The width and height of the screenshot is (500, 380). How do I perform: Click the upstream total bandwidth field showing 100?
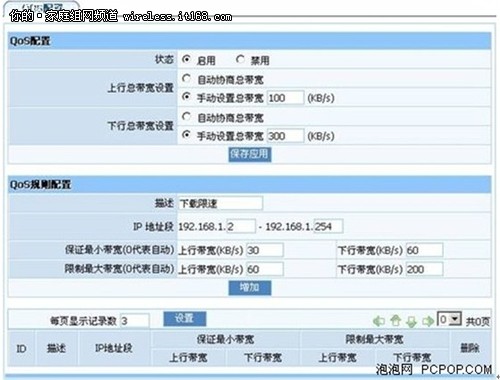click(285, 98)
